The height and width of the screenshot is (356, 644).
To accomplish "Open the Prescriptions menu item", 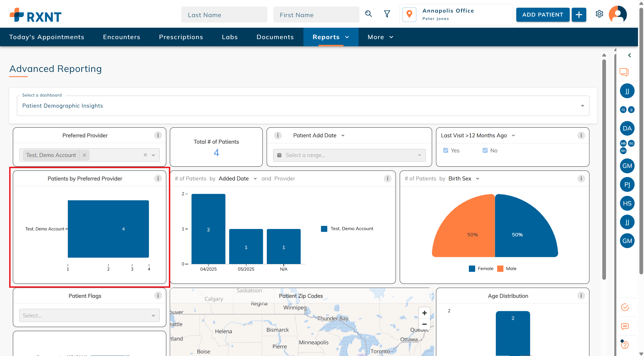I will coord(181,37).
